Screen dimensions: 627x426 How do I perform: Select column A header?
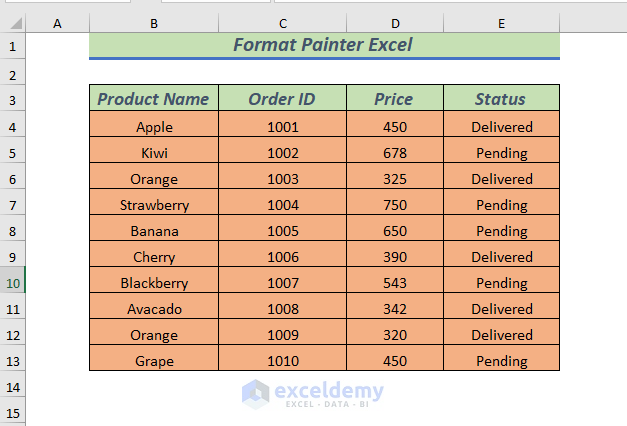[56, 23]
